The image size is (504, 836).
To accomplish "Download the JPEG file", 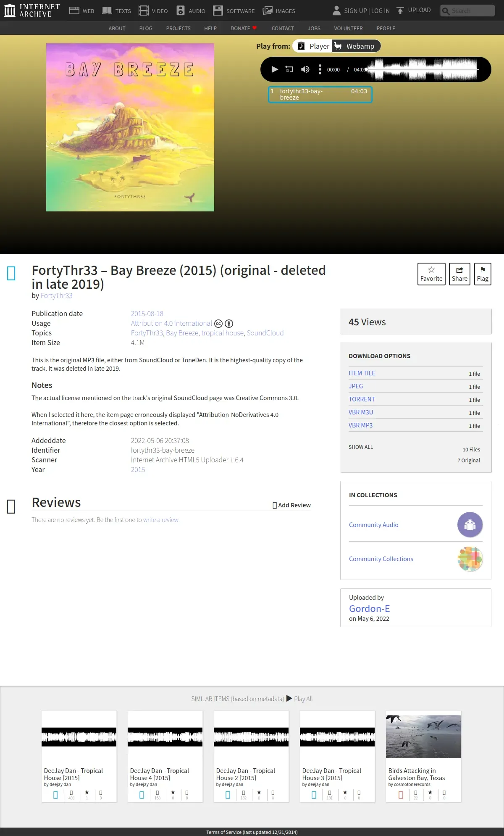I will [x=356, y=386].
